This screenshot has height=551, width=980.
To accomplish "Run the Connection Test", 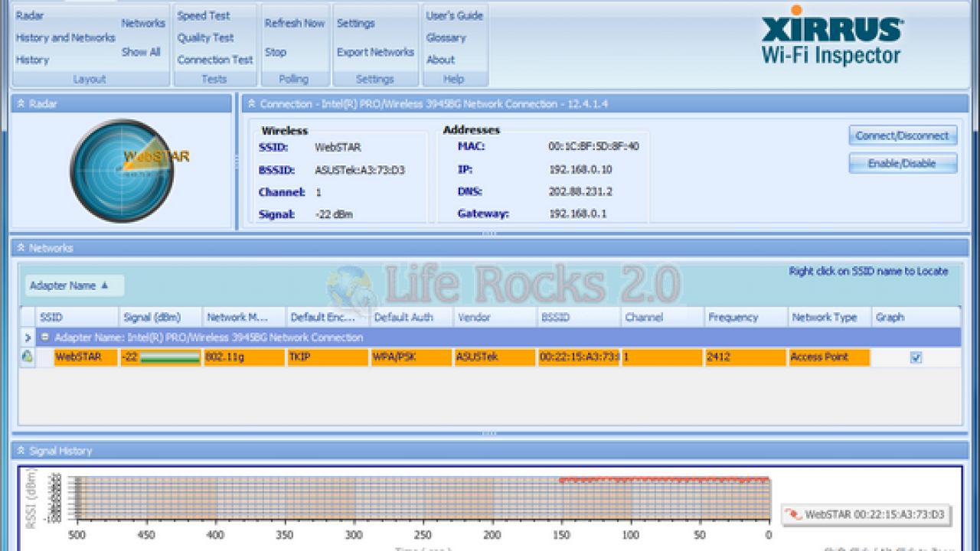I will [x=215, y=60].
